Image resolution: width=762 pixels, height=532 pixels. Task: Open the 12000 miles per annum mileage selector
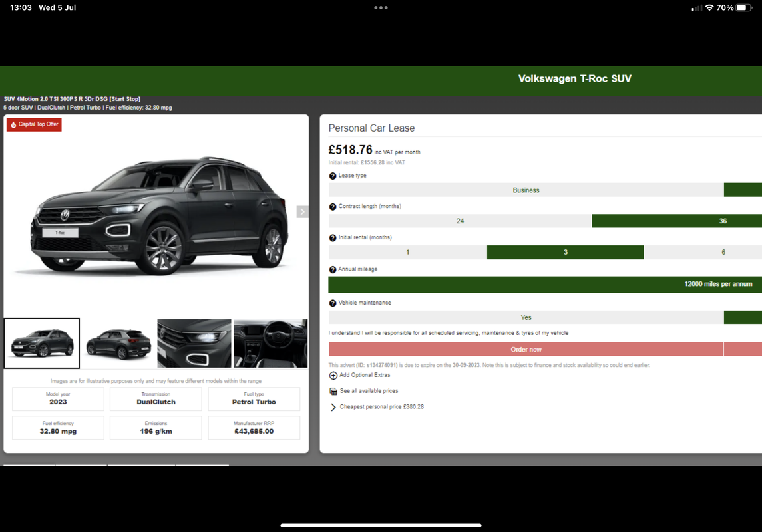coord(545,284)
